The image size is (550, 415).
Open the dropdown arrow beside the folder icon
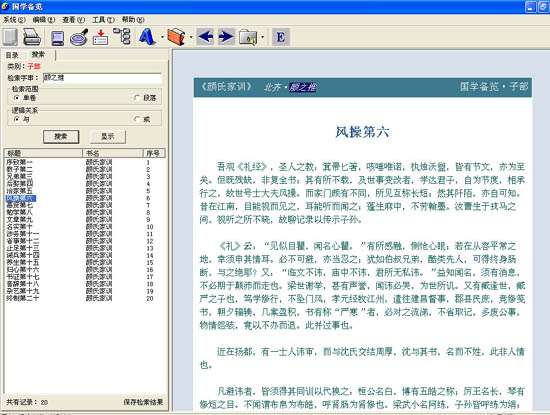[262, 37]
